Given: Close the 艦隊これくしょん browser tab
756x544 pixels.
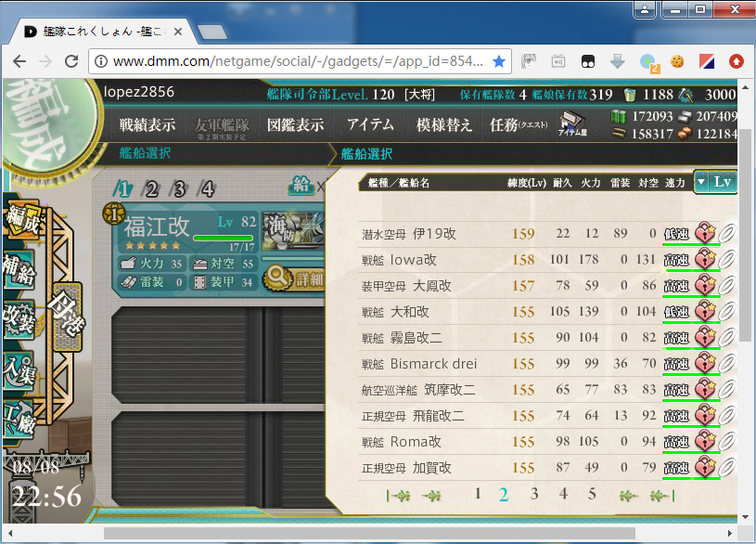Looking at the screenshot, I should 178,32.
